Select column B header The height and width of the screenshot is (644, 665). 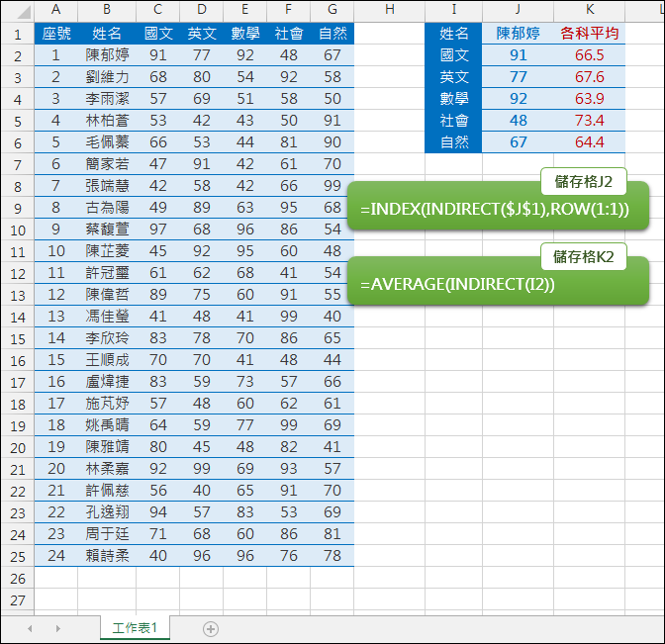[107, 9]
